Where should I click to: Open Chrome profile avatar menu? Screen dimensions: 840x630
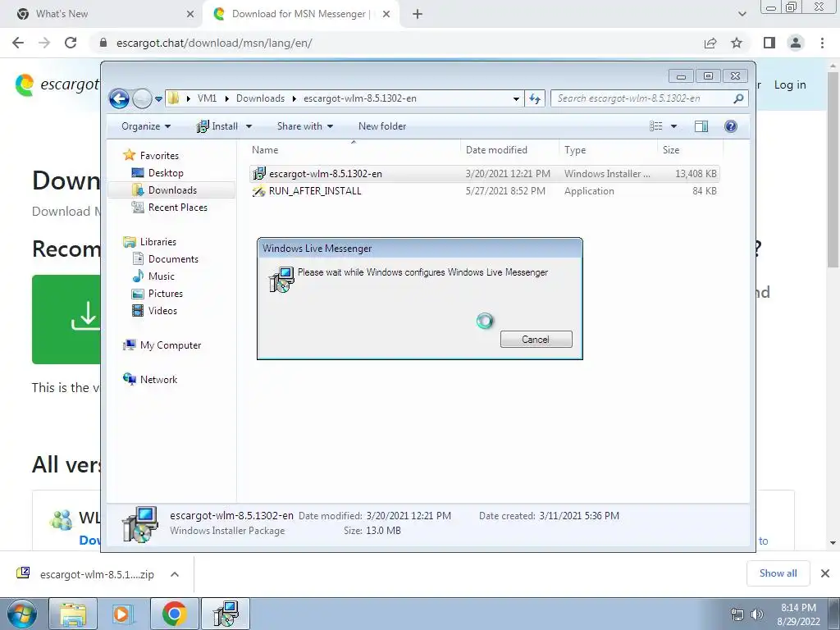coord(796,43)
